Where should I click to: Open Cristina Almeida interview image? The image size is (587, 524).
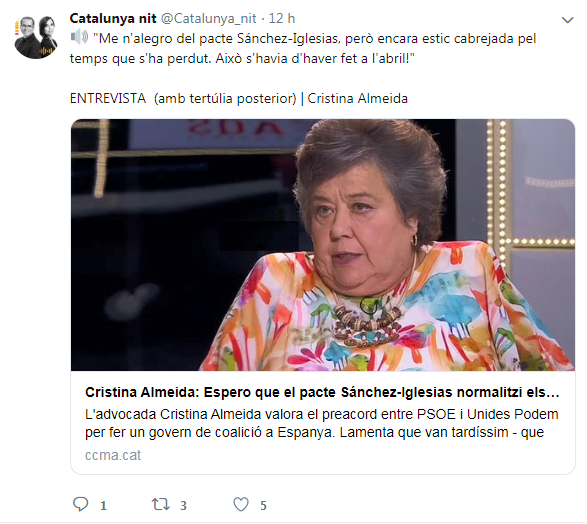point(323,245)
